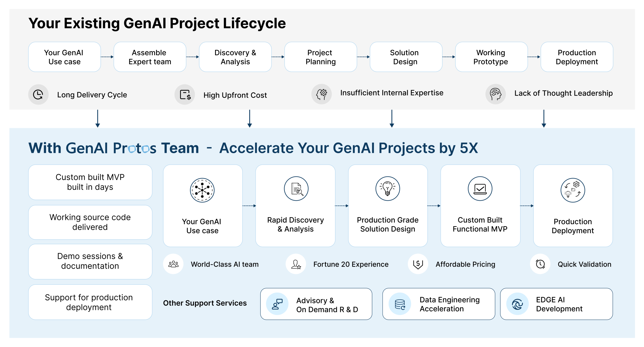Click the Custom Built Functional MVP card
644x347 pixels.
click(x=480, y=206)
